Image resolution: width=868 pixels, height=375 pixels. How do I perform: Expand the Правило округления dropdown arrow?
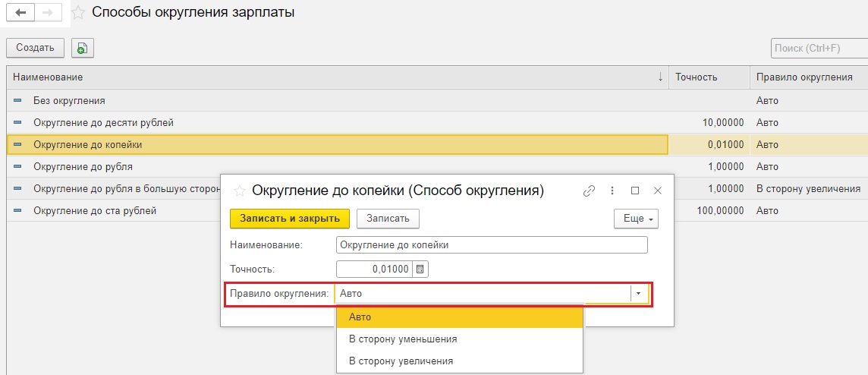point(638,294)
